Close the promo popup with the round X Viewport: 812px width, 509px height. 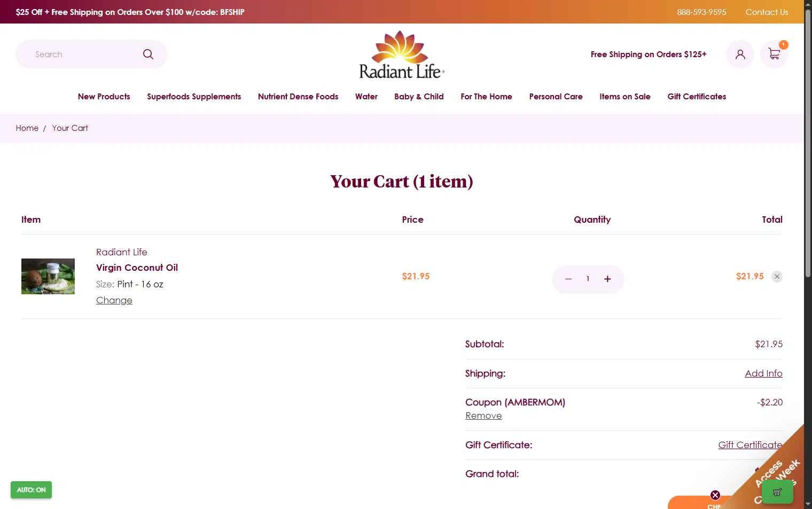[715, 495]
